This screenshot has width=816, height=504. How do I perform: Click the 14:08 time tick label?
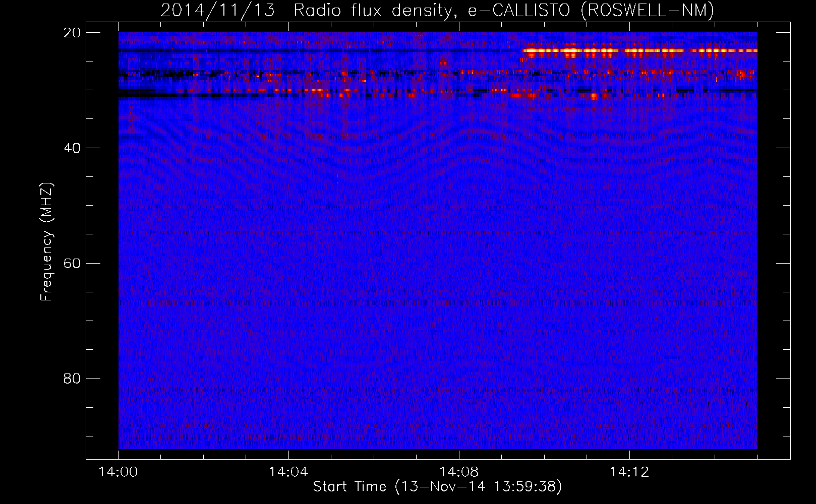459,472
